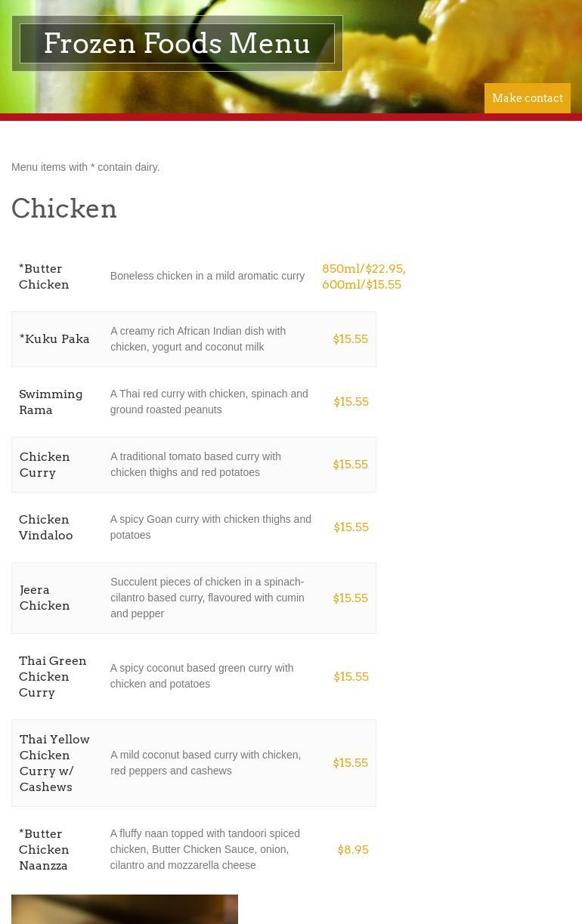Click Thai Yellow Chicken Curry w/ Cashews
Screen dimensions: 582x924
click(x=54, y=763)
